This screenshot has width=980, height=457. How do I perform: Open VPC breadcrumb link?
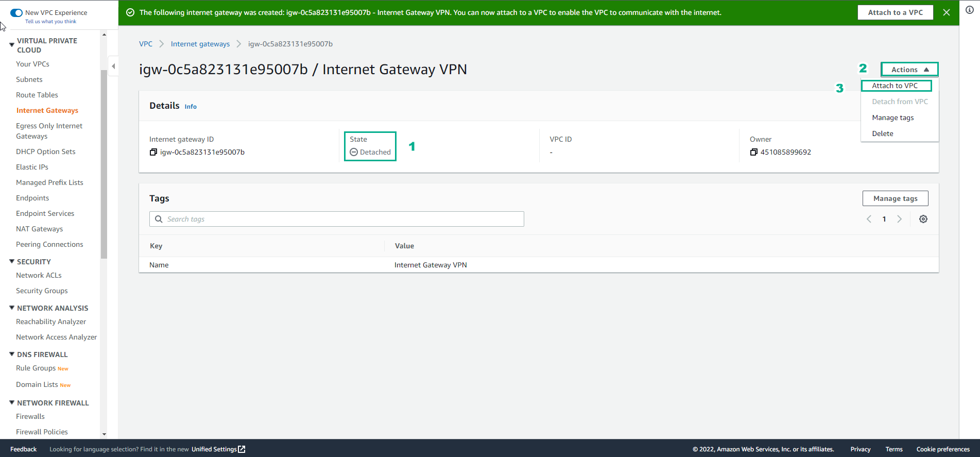[x=146, y=44]
